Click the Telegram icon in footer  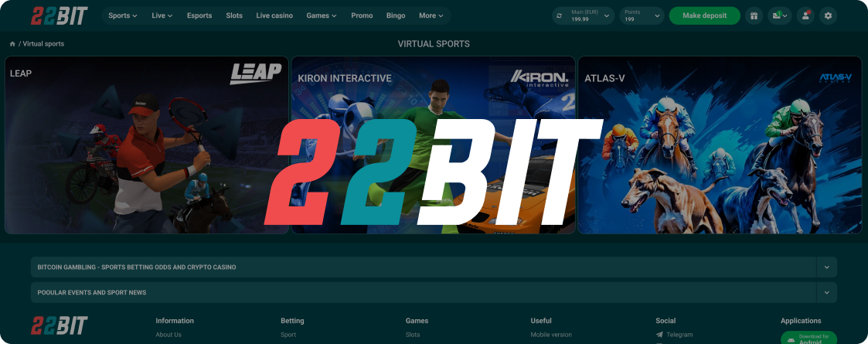[x=659, y=335]
